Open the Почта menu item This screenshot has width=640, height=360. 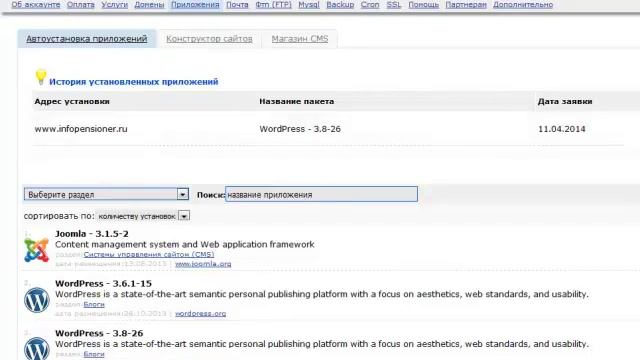237,5
